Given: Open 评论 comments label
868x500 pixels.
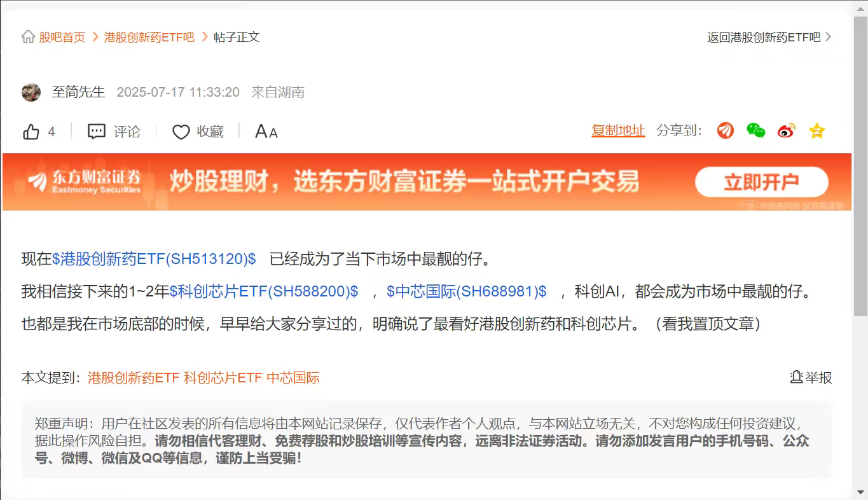Looking at the screenshot, I should tap(127, 132).
